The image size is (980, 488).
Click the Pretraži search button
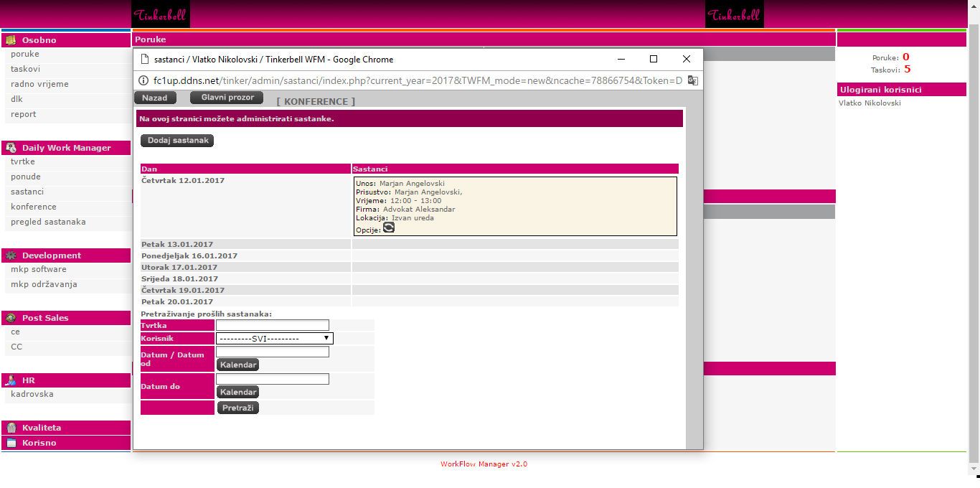237,408
